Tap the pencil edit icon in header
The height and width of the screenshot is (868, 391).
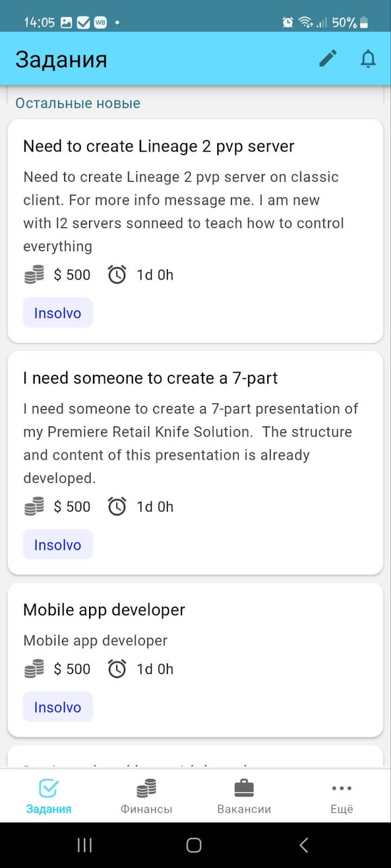[328, 59]
